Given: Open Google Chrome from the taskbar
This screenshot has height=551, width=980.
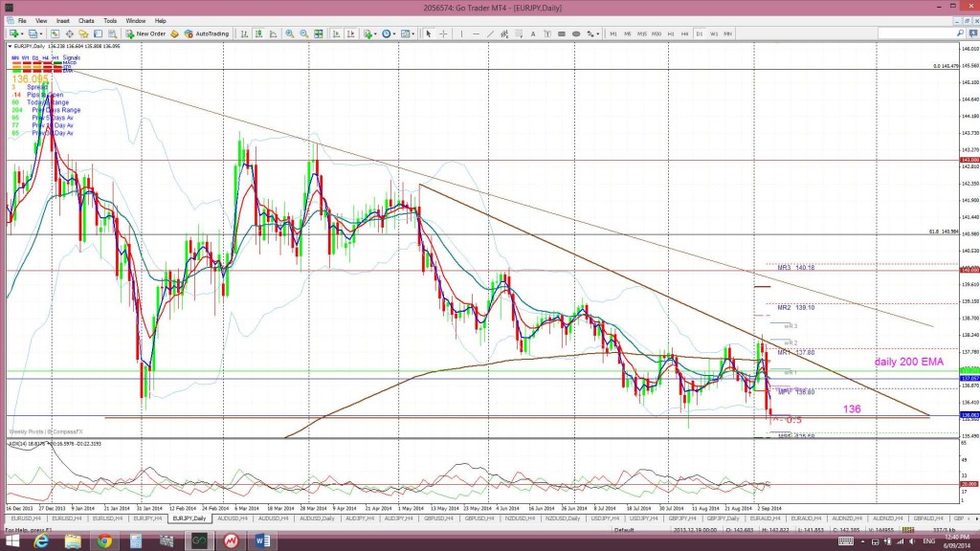Looking at the screenshot, I should pos(104,540).
